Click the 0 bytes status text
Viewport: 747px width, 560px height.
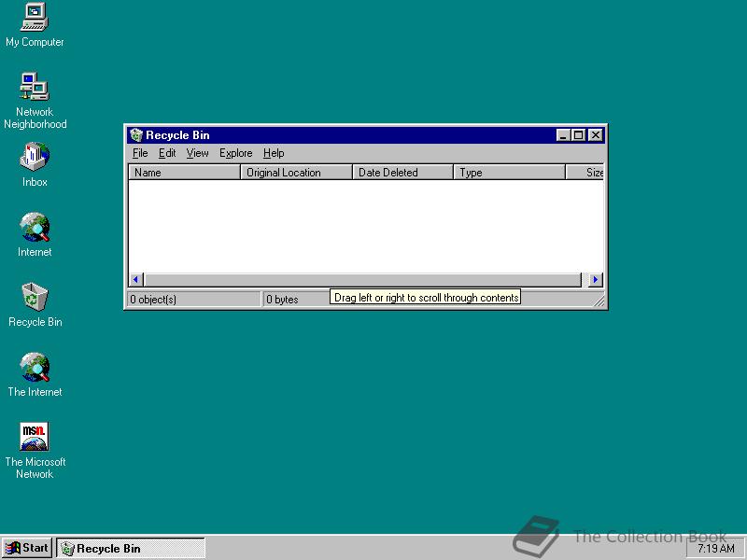tap(282, 300)
